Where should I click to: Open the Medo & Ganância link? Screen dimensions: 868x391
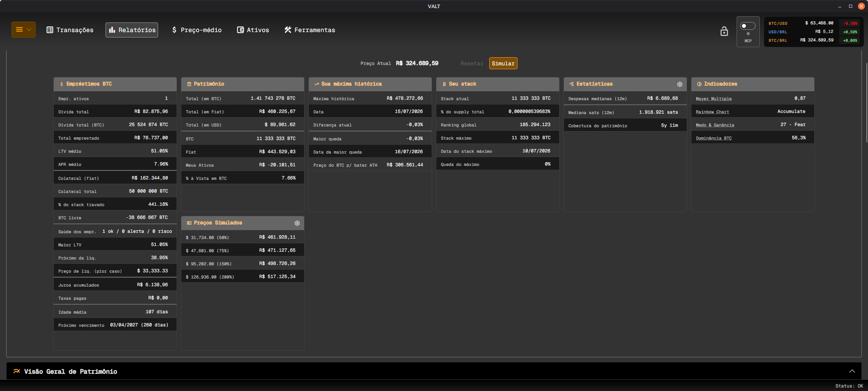tap(715, 125)
